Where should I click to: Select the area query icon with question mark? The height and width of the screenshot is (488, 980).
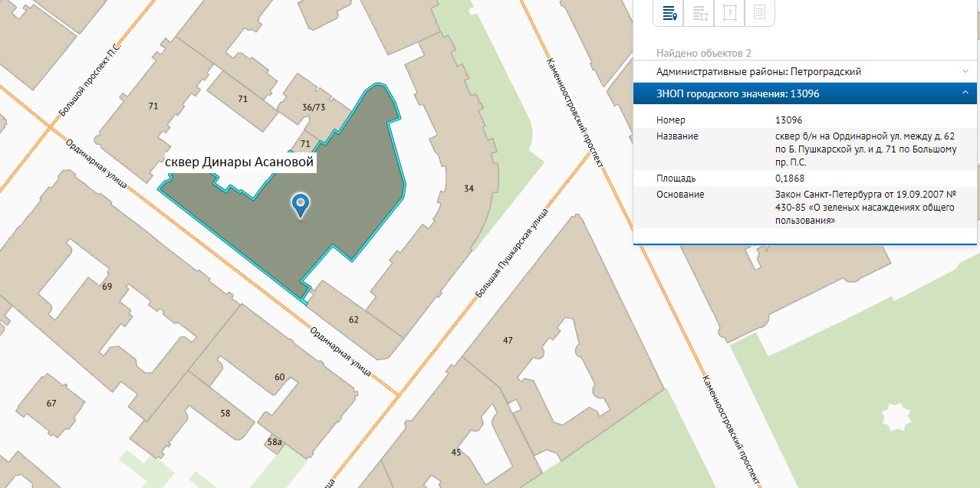(729, 12)
